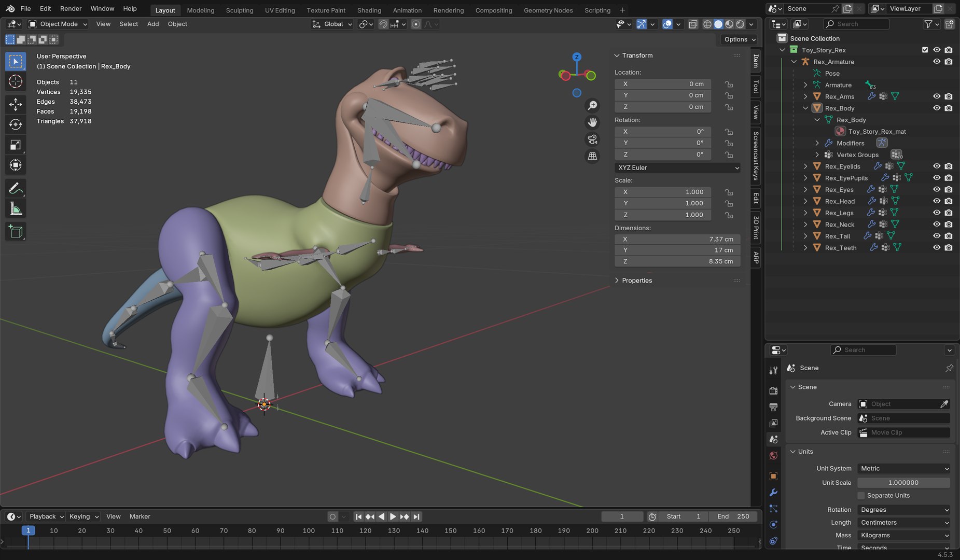Open the Keying popover
The width and height of the screenshot is (960, 560).
pos(84,516)
